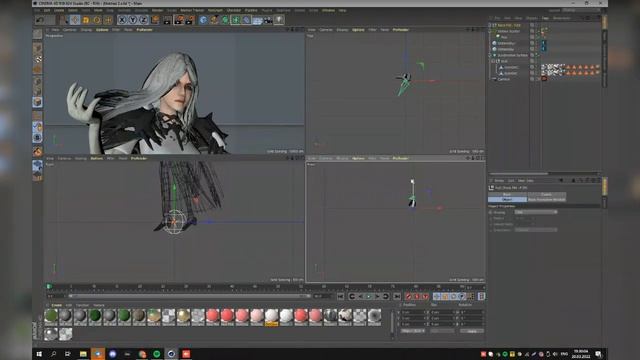Activate the Move tool
This screenshot has height=360, width=640.
pos(75,20)
